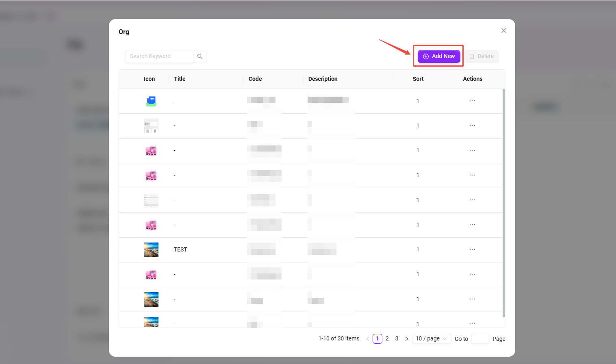Image resolution: width=616 pixels, height=364 pixels.
Task: Click the blue document icon in first row
Action: pyautogui.click(x=151, y=101)
